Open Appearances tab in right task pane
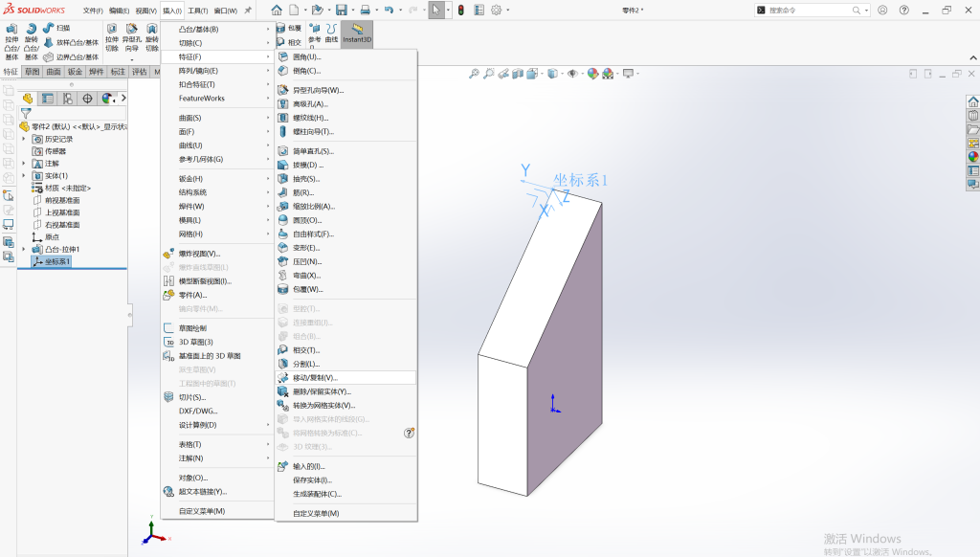Screen dimensions: 980x557 click(x=972, y=157)
